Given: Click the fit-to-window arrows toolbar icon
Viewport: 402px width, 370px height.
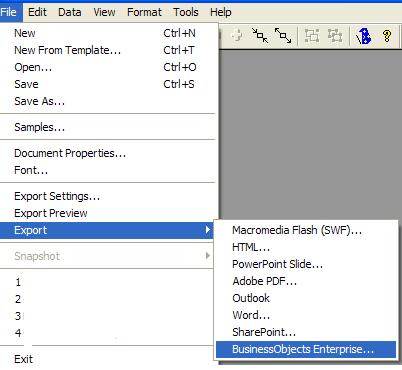Looking at the screenshot, I should tap(260, 35).
